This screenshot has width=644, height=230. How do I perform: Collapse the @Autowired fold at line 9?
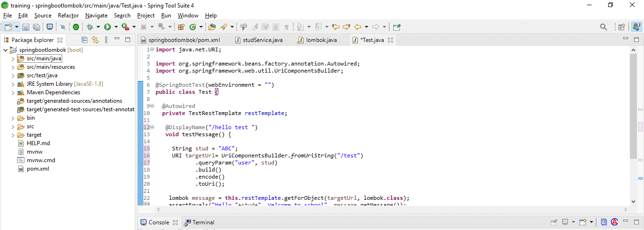152,106
